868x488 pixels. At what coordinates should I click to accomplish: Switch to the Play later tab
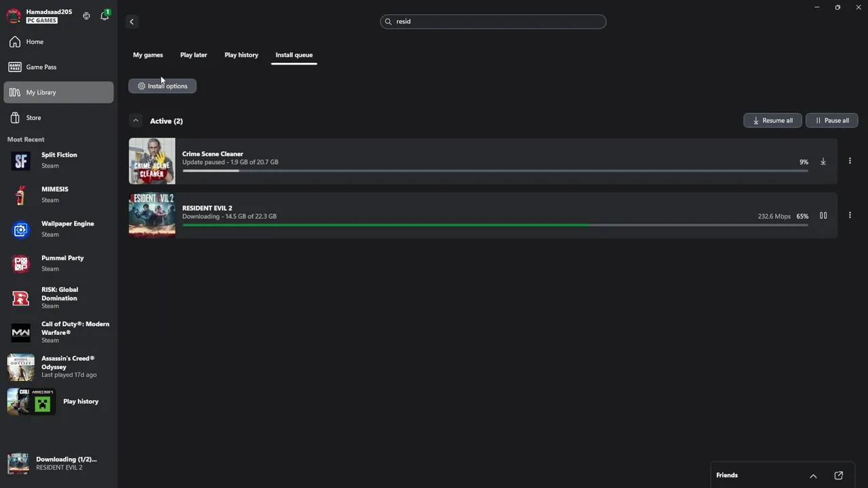point(193,55)
